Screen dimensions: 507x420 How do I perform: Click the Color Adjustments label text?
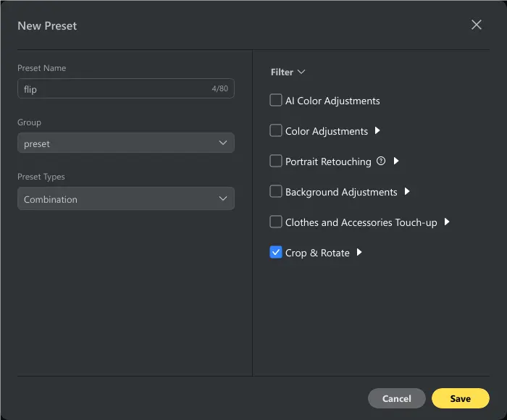coord(327,131)
